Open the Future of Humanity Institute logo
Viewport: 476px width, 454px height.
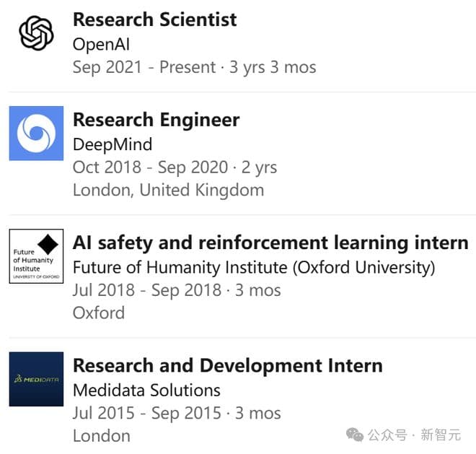[36, 256]
